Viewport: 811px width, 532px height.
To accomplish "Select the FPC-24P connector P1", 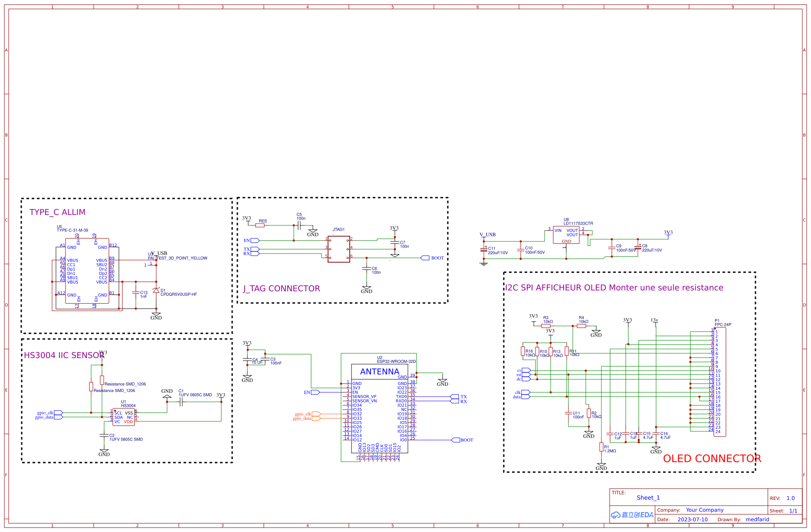I will coord(719,382).
